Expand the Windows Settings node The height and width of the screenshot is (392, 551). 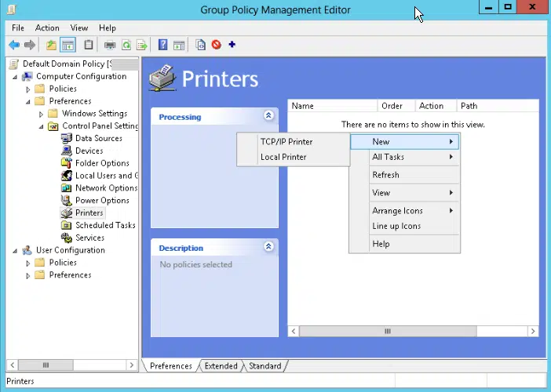[x=41, y=114]
